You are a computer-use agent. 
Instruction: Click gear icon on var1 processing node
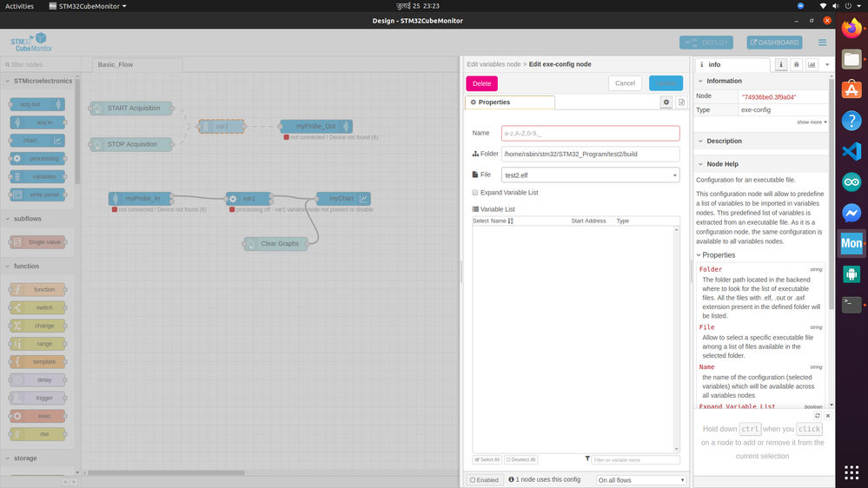point(233,199)
